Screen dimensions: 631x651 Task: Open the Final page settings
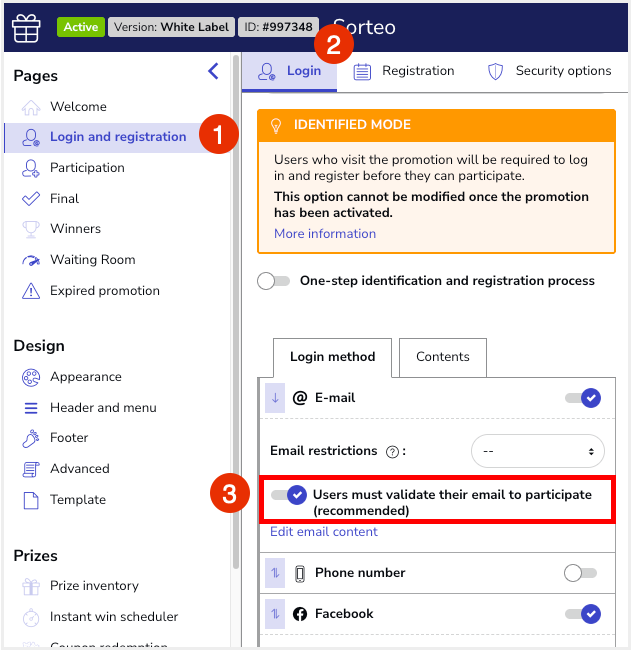(64, 199)
